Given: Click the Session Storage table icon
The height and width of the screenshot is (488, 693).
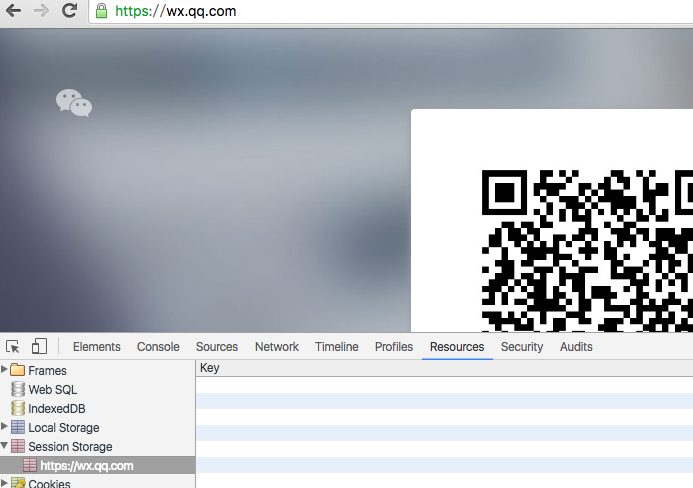Looking at the screenshot, I should point(18,446).
